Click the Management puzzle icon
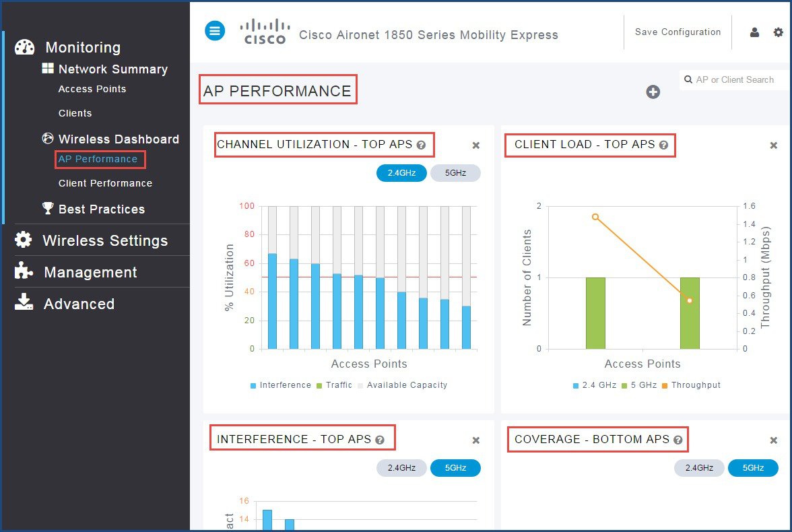The image size is (792, 532). pos(23,271)
